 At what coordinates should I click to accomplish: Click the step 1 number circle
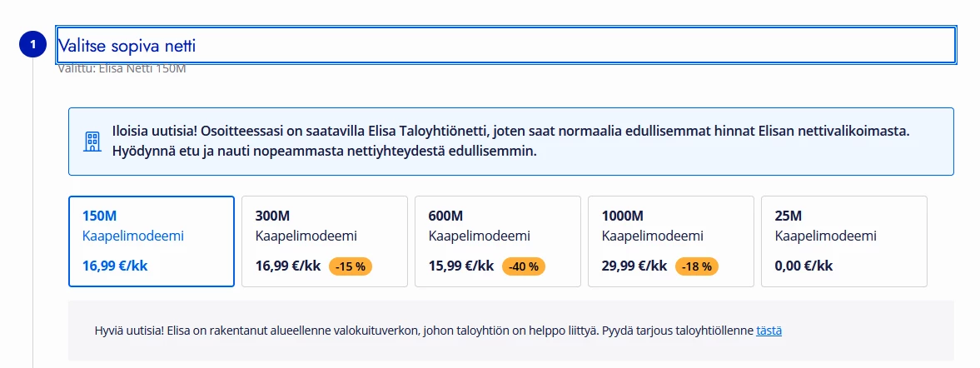(32, 45)
